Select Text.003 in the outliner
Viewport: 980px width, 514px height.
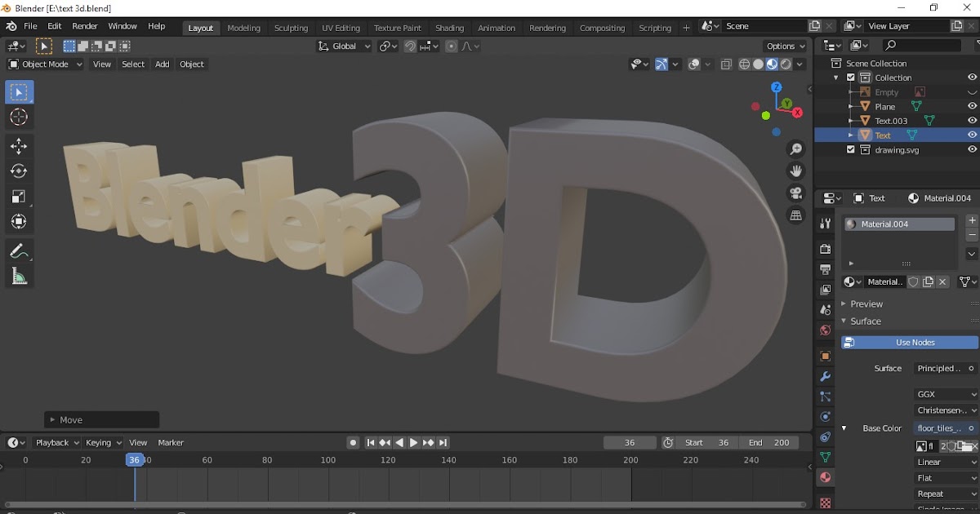890,120
